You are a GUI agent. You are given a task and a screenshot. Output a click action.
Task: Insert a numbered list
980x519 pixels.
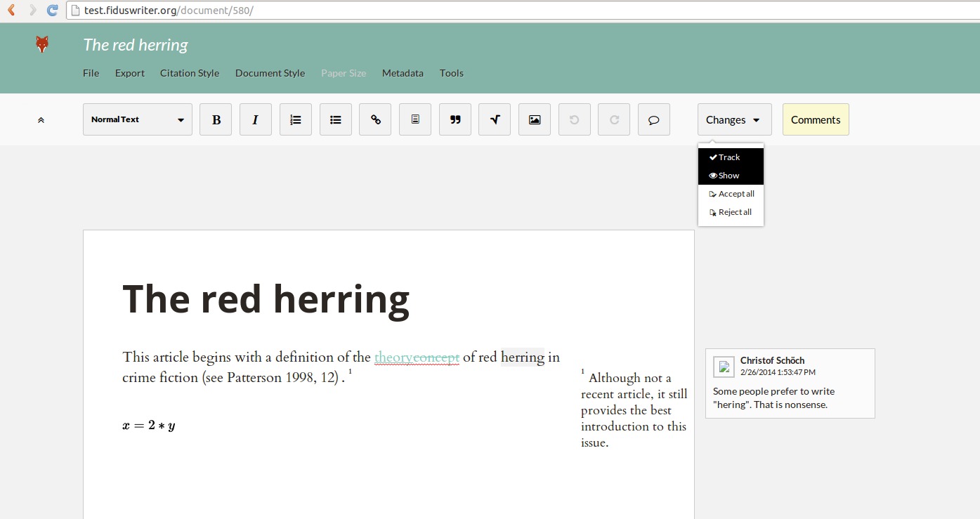tap(296, 119)
